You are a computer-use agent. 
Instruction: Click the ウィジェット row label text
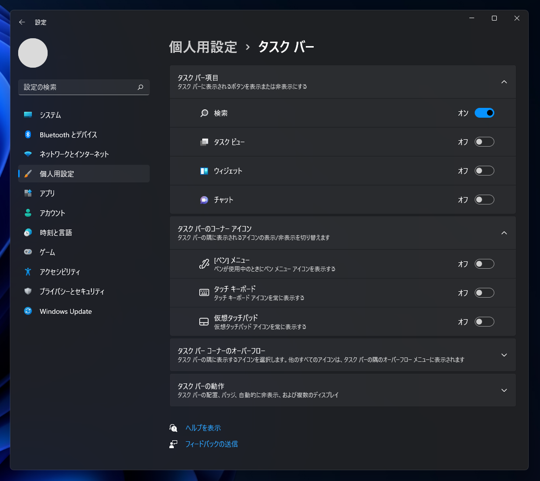228,171
